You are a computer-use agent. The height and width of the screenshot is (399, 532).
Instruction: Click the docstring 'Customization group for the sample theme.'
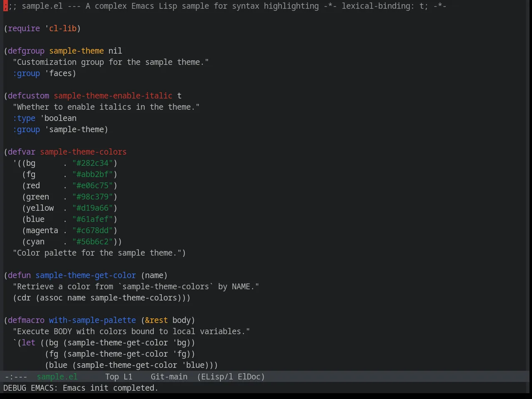click(x=111, y=62)
